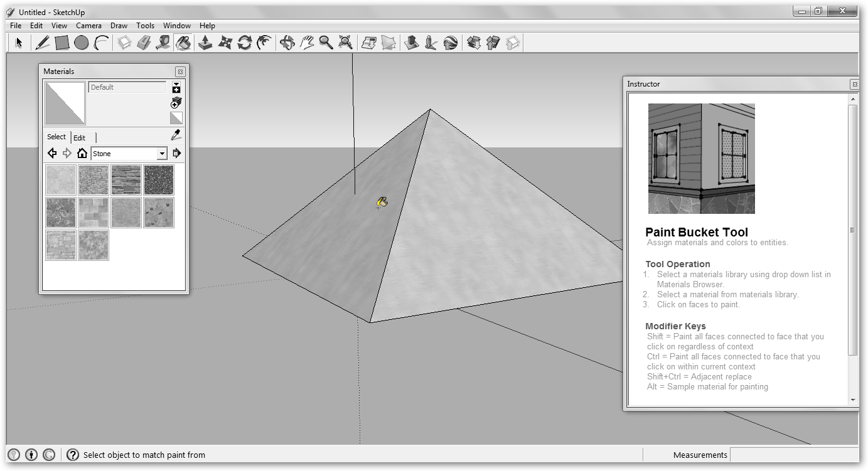
Task: Click the Zoom Extents tool
Action: 345,43
